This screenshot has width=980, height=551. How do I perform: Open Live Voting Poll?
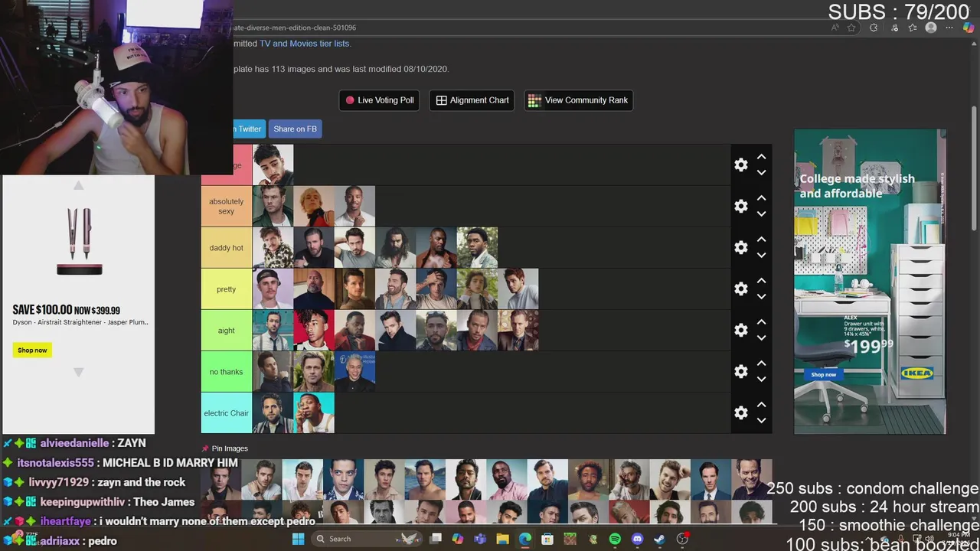point(379,100)
